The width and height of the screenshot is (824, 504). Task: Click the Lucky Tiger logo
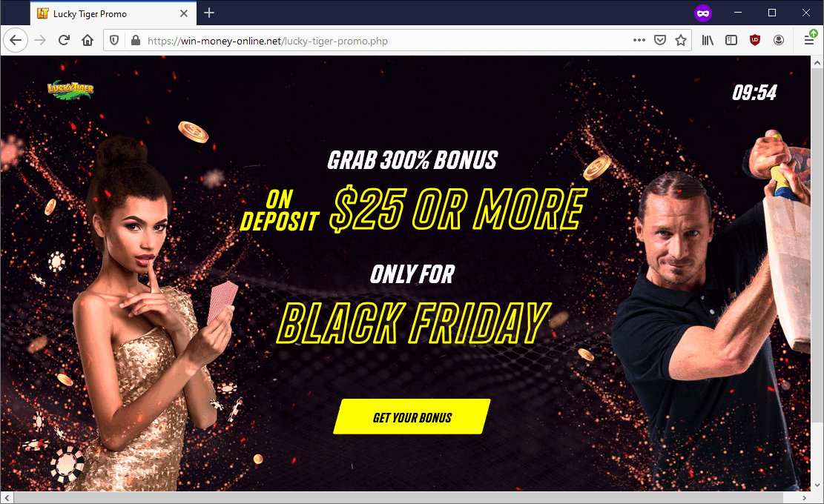tap(70, 89)
